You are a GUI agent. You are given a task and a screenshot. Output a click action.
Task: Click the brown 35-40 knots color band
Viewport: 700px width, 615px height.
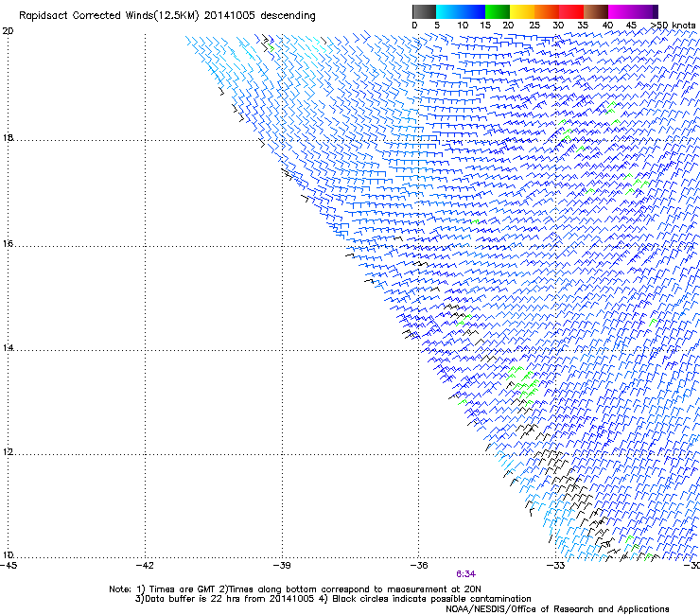click(x=596, y=11)
